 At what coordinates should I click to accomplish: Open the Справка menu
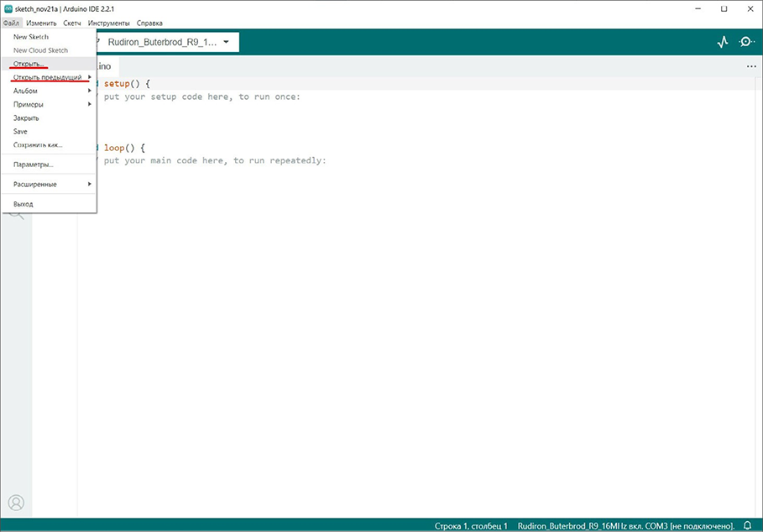coord(149,23)
